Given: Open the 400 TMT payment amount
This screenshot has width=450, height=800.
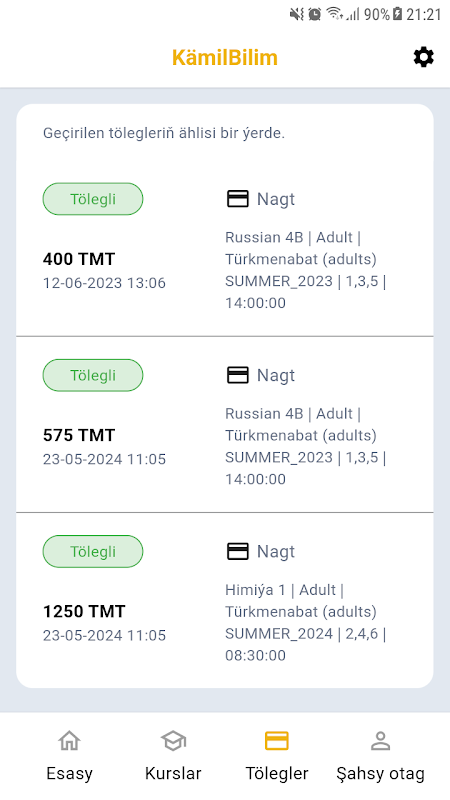Looking at the screenshot, I should point(79,259).
